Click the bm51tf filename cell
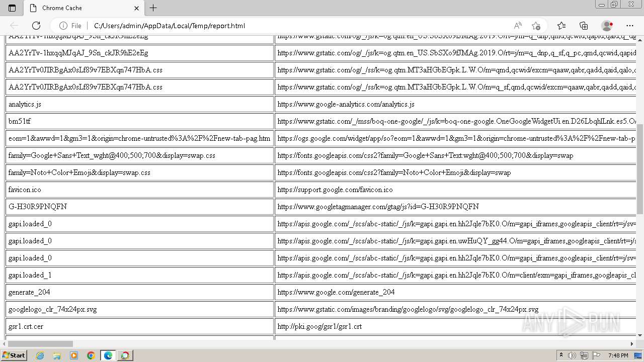This screenshot has width=644, height=362. point(139,121)
